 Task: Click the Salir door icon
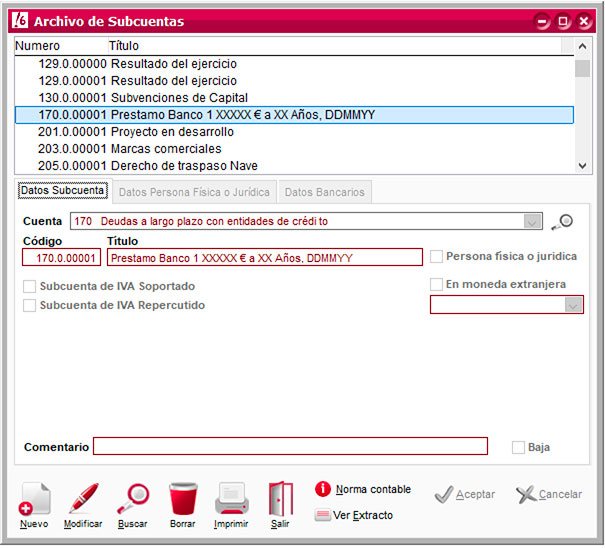[281, 499]
